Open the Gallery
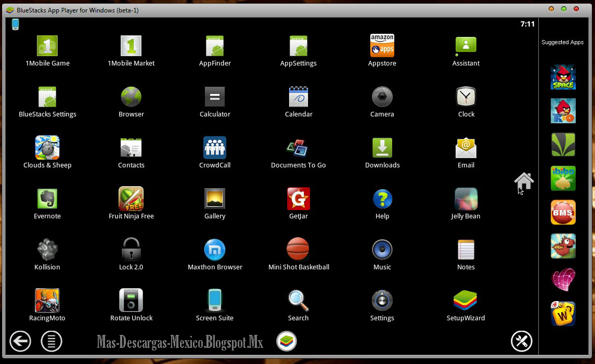The width and height of the screenshot is (595, 364). pos(215,199)
